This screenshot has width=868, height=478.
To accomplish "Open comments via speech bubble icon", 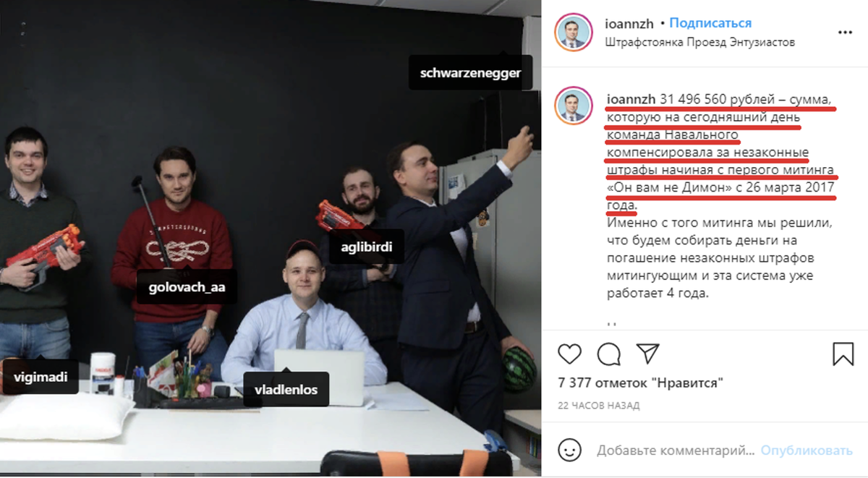I will point(609,353).
